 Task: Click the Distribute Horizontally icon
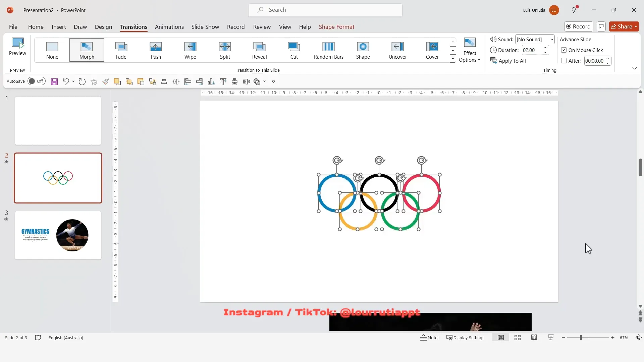click(x=247, y=81)
